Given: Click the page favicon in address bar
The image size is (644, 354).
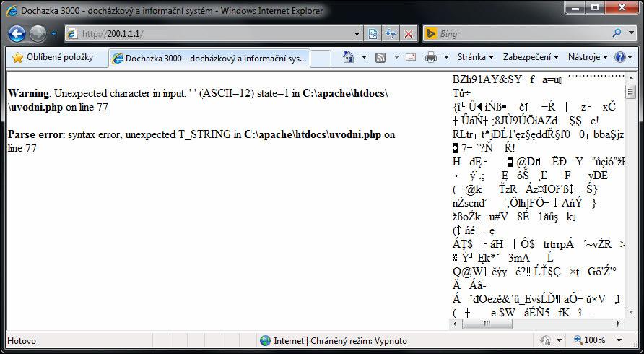Looking at the screenshot, I should [72, 34].
